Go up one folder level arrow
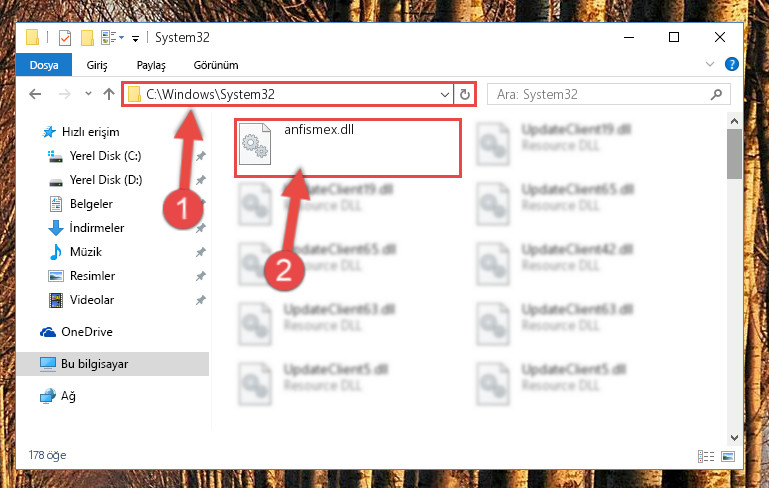The height and width of the screenshot is (488, 769). click(109, 94)
